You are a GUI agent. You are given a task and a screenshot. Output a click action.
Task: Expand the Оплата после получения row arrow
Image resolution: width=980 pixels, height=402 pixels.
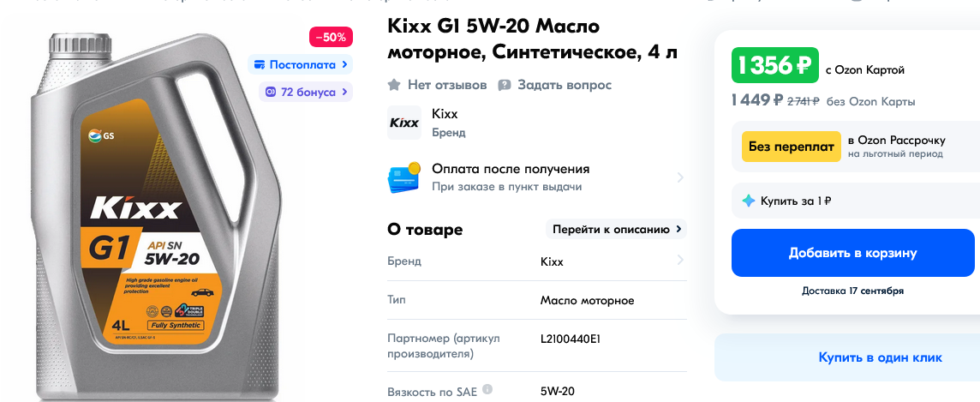click(680, 177)
